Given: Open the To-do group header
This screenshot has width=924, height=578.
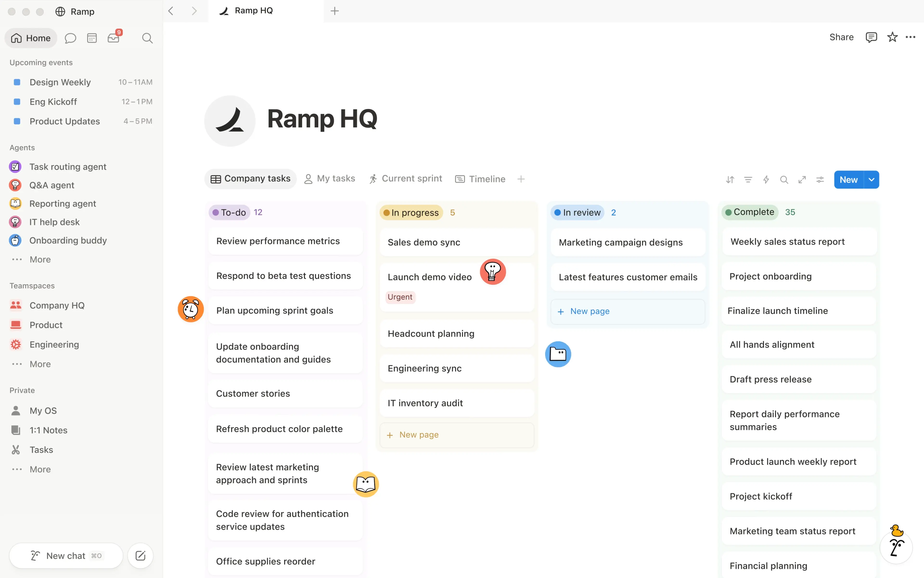Looking at the screenshot, I should point(229,212).
